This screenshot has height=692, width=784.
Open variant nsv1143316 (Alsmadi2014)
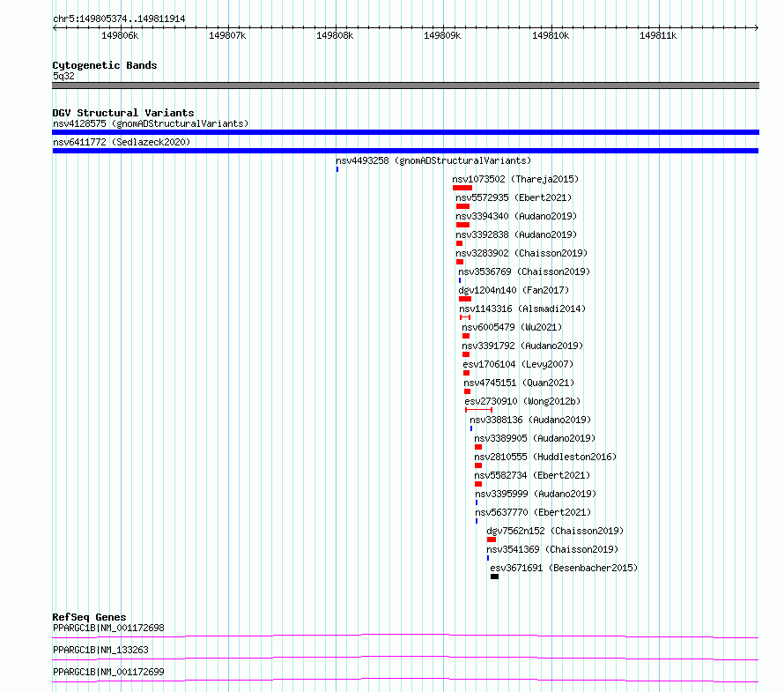pos(522,309)
